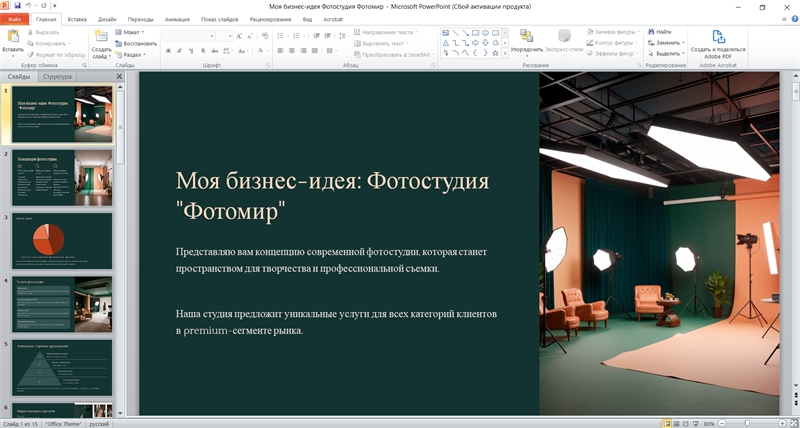The image size is (800, 428).
Task: Toggle strikethrough (abc) formatting
Action: 214,51
